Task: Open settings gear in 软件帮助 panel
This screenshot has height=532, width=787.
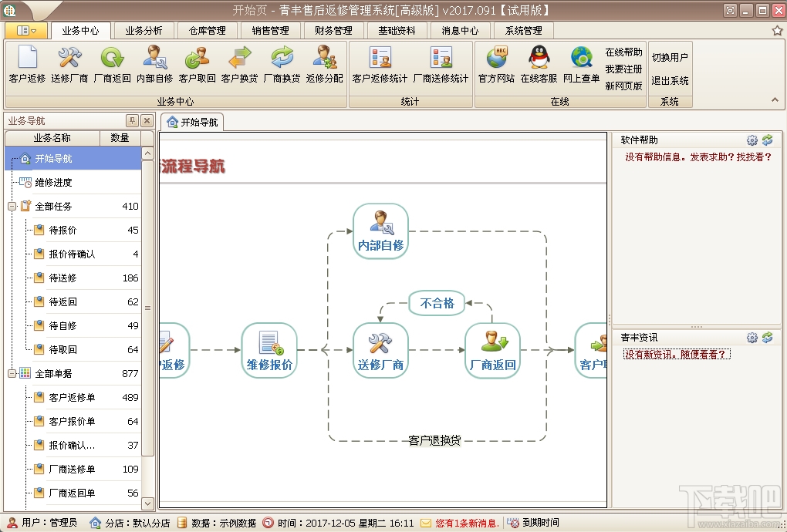Action: (x=752, y=140)
